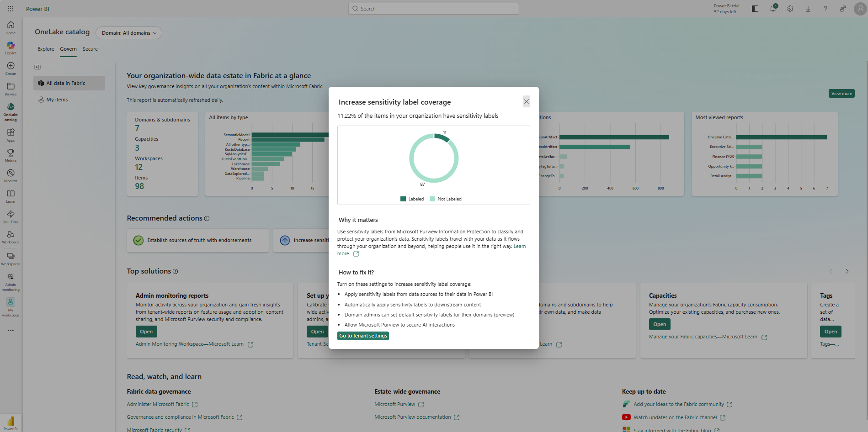Open Apps from the navigation rail
This screenshot has width=868, height=432.
11,135
